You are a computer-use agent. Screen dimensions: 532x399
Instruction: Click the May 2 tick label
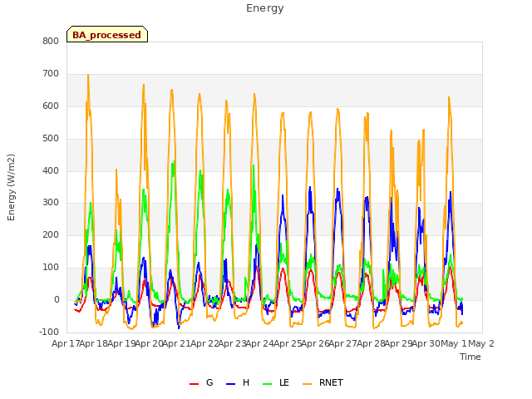(481, 343)
